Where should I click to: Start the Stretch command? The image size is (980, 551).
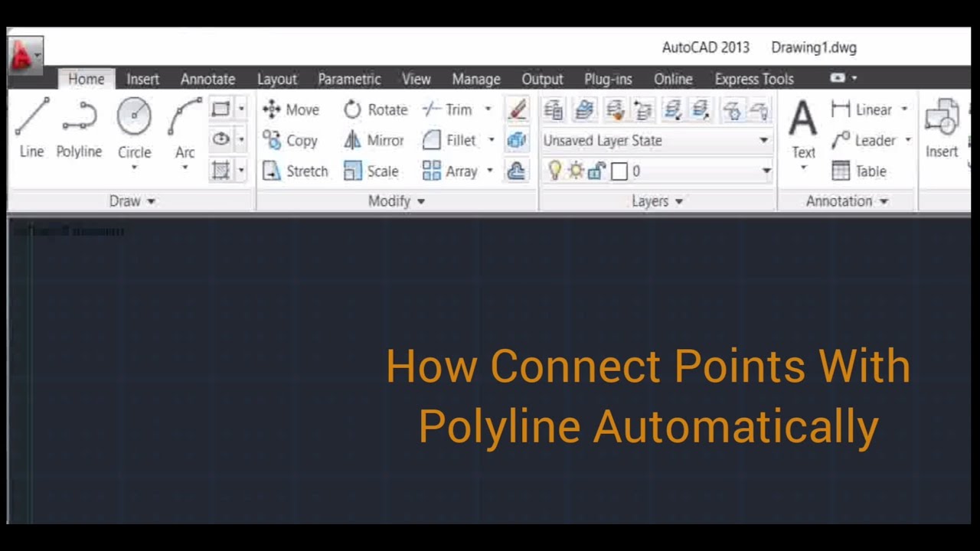tap(295, 171)
